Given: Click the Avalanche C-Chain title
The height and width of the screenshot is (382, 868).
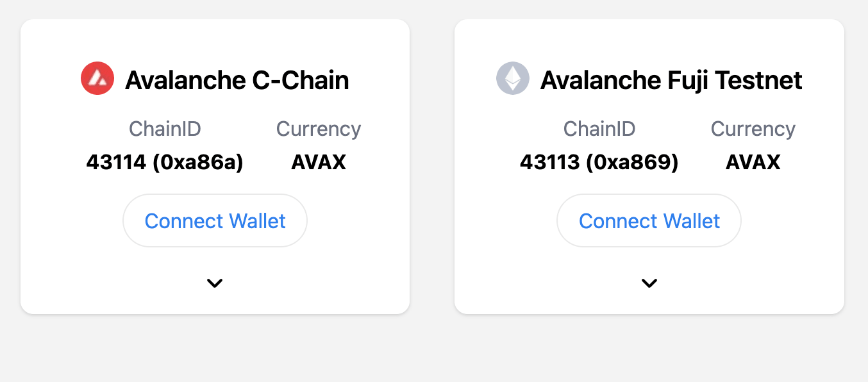Looking at the screenshot, I should tap(237, 80).
